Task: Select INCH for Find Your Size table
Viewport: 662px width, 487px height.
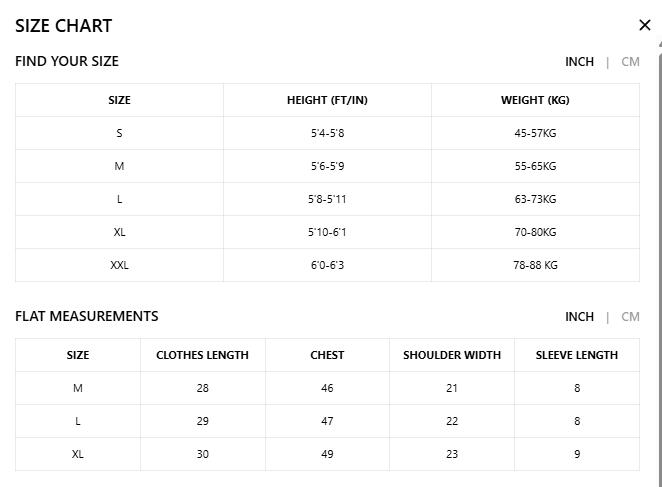Action: point(579,62)
